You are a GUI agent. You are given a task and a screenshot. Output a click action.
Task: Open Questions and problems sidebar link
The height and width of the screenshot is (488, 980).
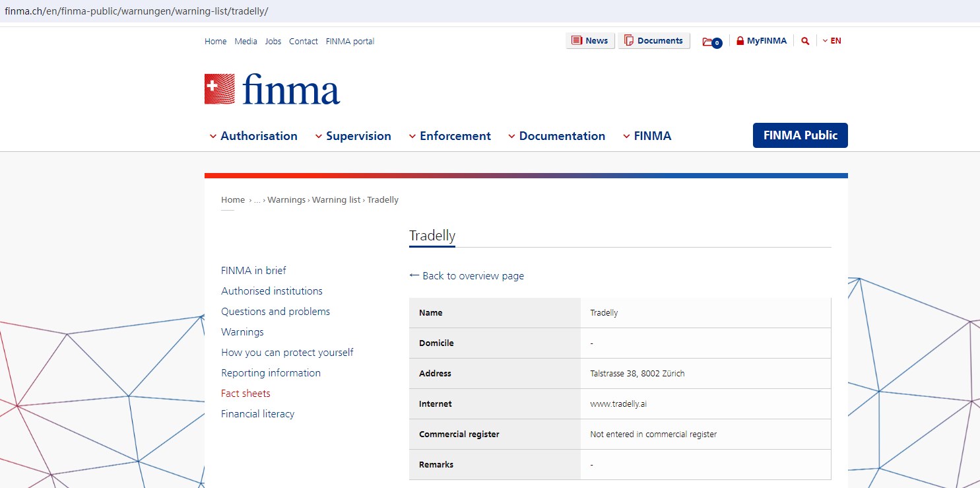275,312
